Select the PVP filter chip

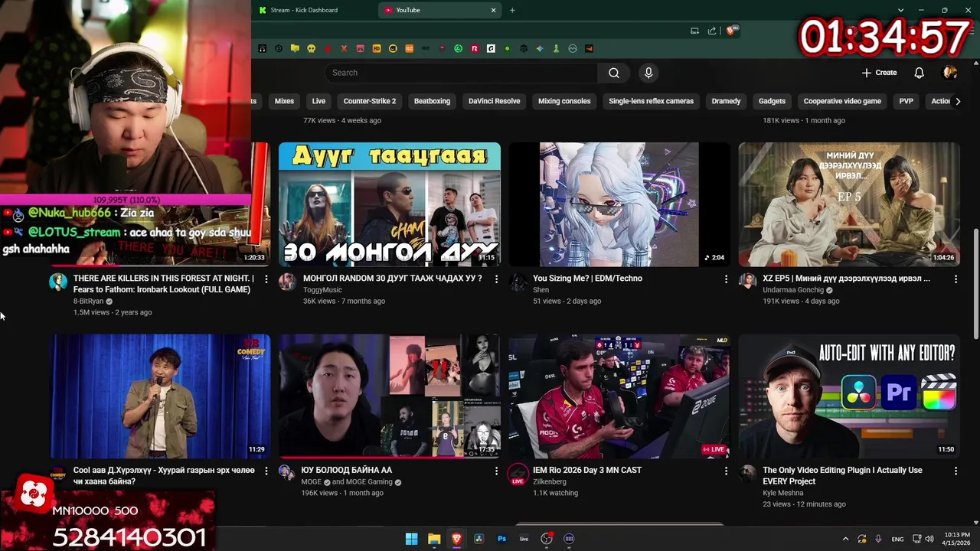point(906,101)
